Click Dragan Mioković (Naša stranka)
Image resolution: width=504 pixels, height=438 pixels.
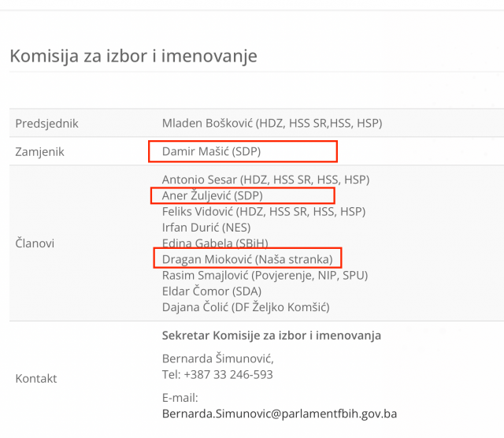click(247, 259)
